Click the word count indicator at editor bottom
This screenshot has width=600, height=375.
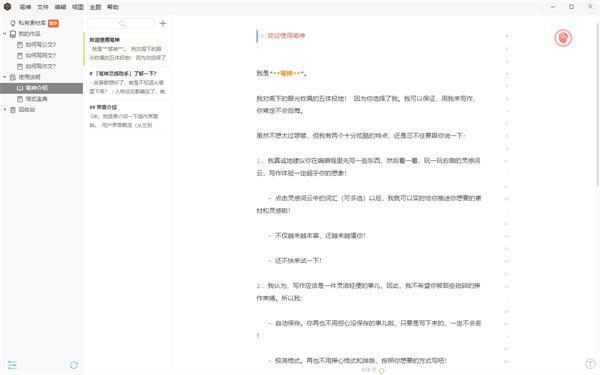click(x=369, y=370)
